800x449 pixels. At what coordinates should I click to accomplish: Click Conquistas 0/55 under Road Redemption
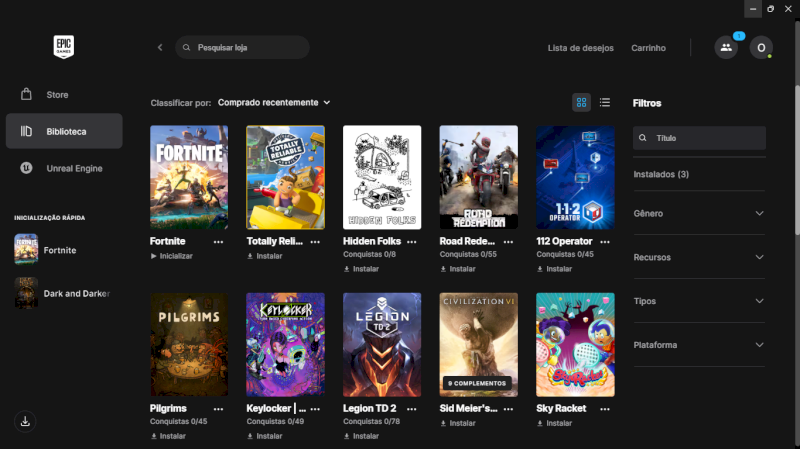tap(468, 254)
